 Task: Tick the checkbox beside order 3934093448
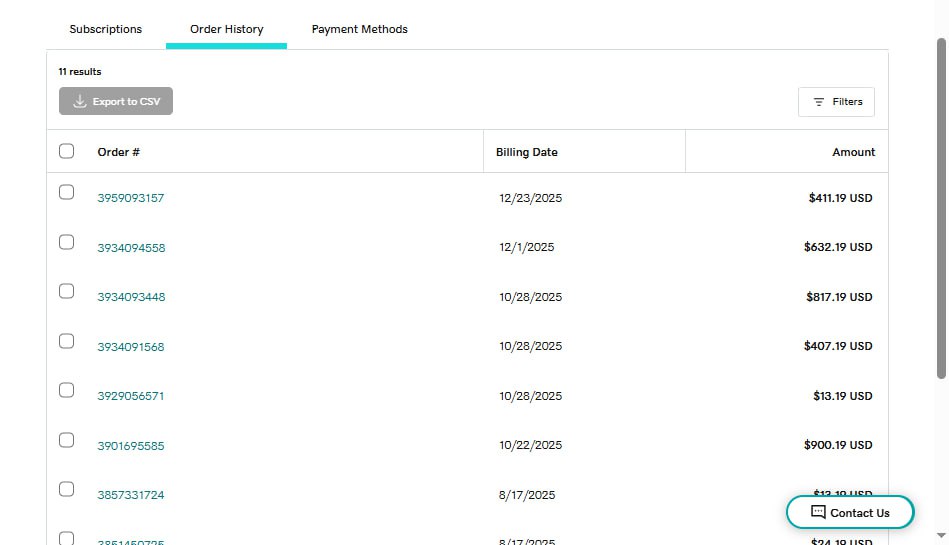tap(67, 291)
